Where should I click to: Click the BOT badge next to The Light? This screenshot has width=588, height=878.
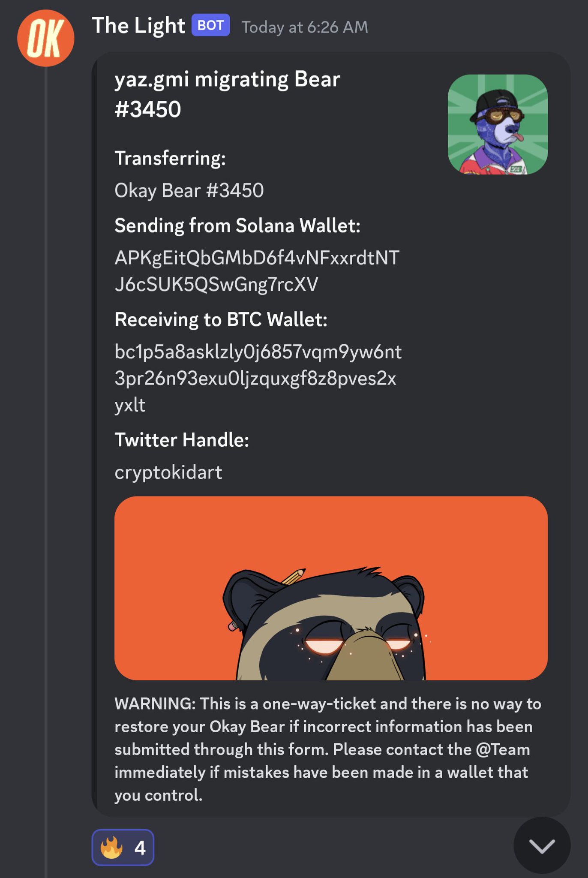point(210,25)
